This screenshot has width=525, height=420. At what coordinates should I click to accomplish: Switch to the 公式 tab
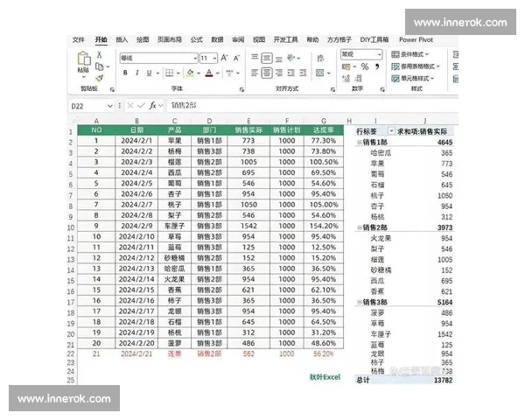197,39
